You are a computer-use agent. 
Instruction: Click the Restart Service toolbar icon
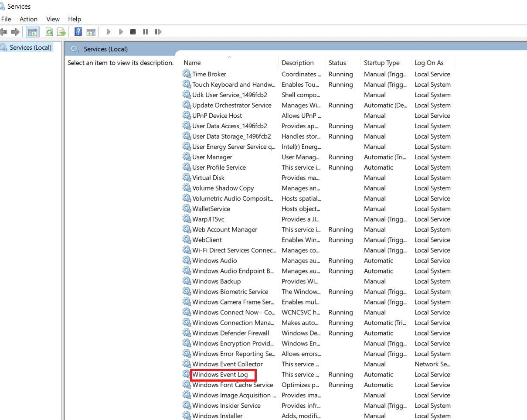(158, 32)
